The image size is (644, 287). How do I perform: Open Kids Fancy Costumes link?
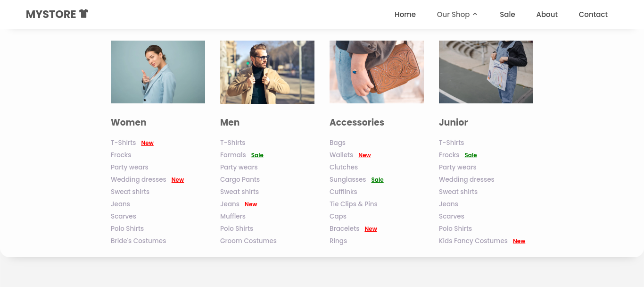[x=473, y=241]
